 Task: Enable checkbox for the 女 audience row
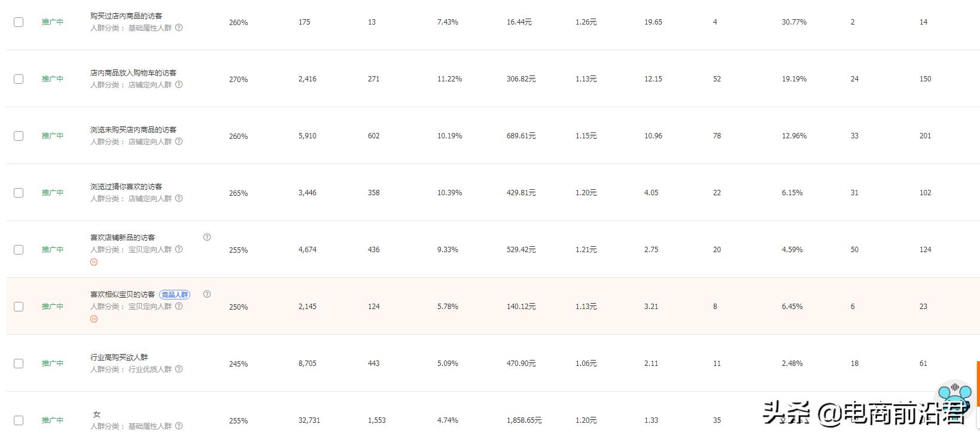[x=19, y=420]
